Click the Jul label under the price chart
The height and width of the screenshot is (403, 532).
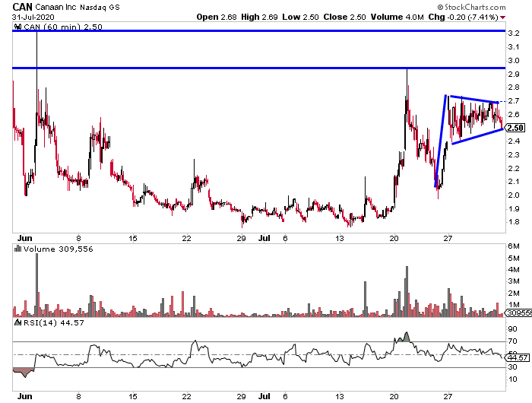264,238
